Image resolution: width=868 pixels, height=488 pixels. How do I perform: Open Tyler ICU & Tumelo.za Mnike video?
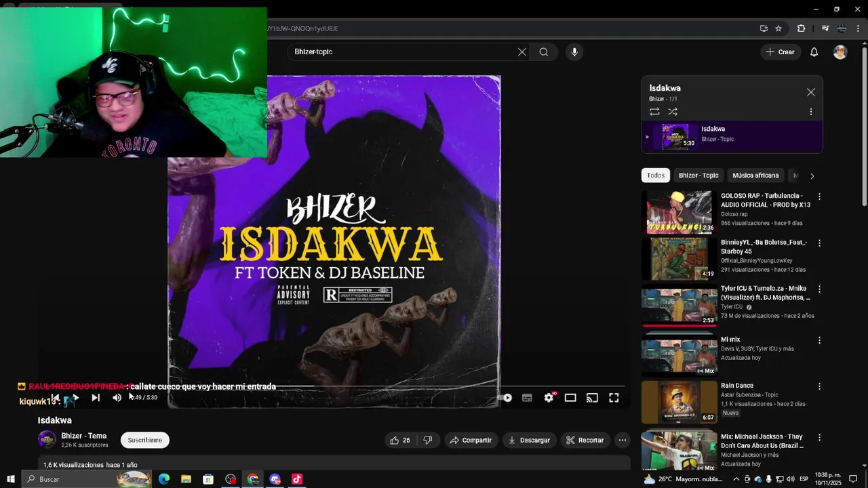click(x=766, y=293)
